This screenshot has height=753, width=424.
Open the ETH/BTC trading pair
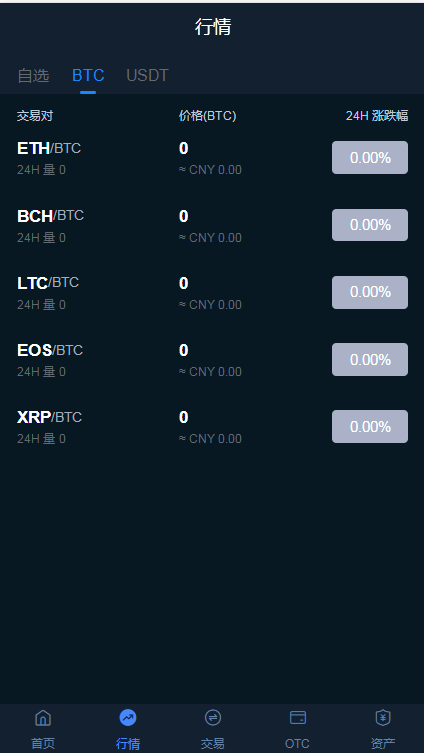[212, 158]
